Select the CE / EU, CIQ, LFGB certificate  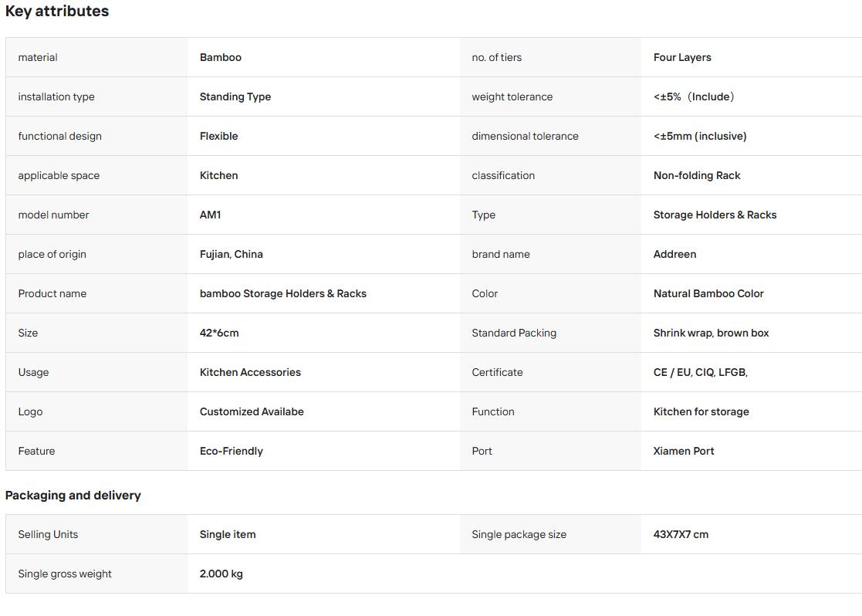[701, 372]
